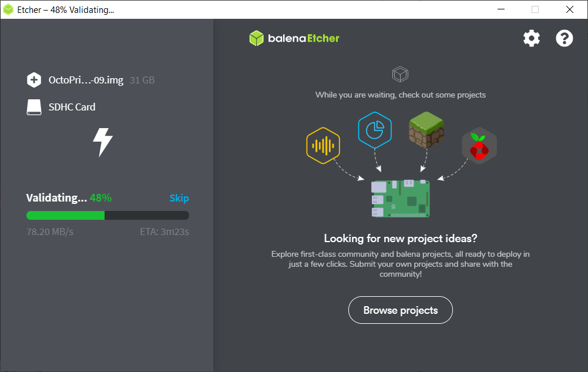
Task: Click the plus image source icon
Action: [33, 80]
